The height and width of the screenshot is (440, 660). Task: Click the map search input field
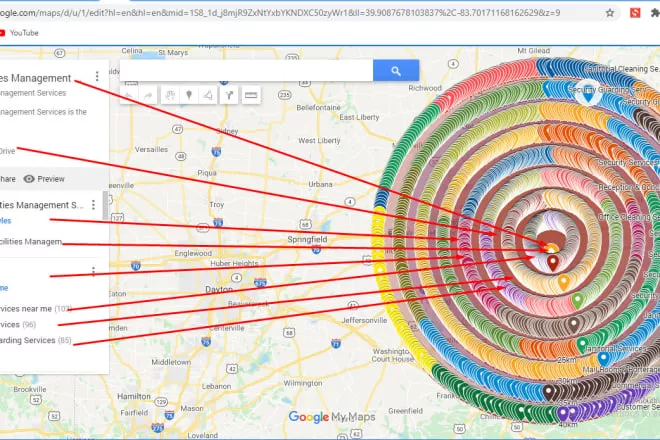247,70
